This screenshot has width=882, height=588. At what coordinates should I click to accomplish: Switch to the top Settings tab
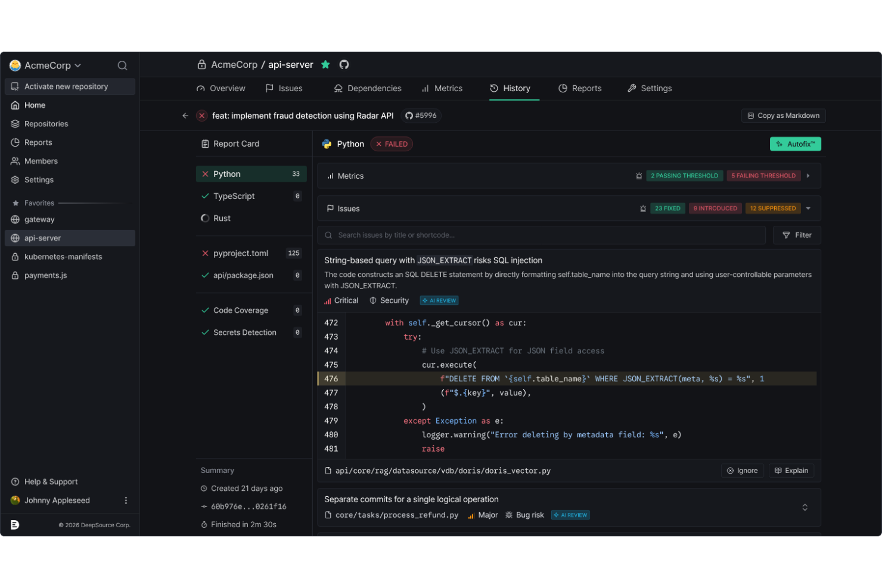tap(650, 88)
